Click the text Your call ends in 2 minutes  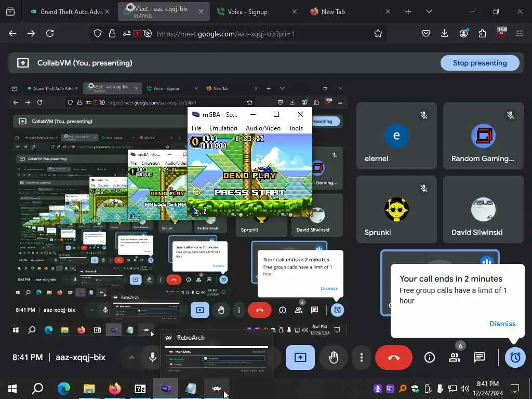[451, 278]
